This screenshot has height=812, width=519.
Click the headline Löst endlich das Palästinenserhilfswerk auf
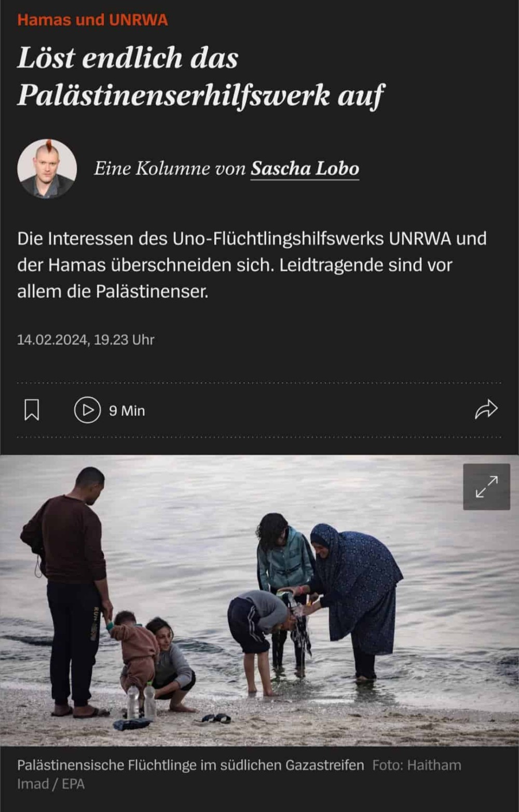pyautogui.click(x=200, y=76)
